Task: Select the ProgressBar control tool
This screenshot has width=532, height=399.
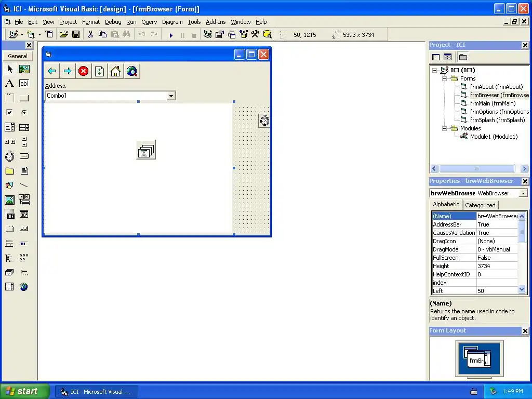Action: click(x=24, y=243)
